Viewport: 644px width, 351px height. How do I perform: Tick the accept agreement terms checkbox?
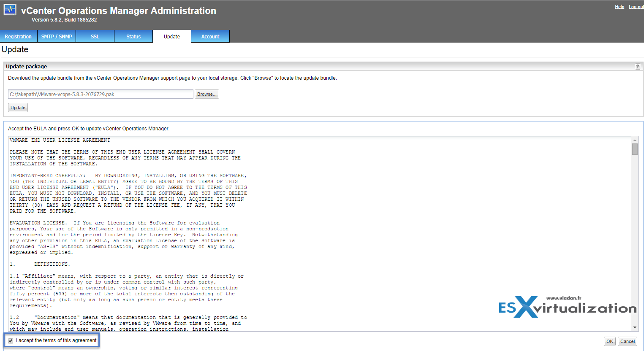[x=11, y=341]
